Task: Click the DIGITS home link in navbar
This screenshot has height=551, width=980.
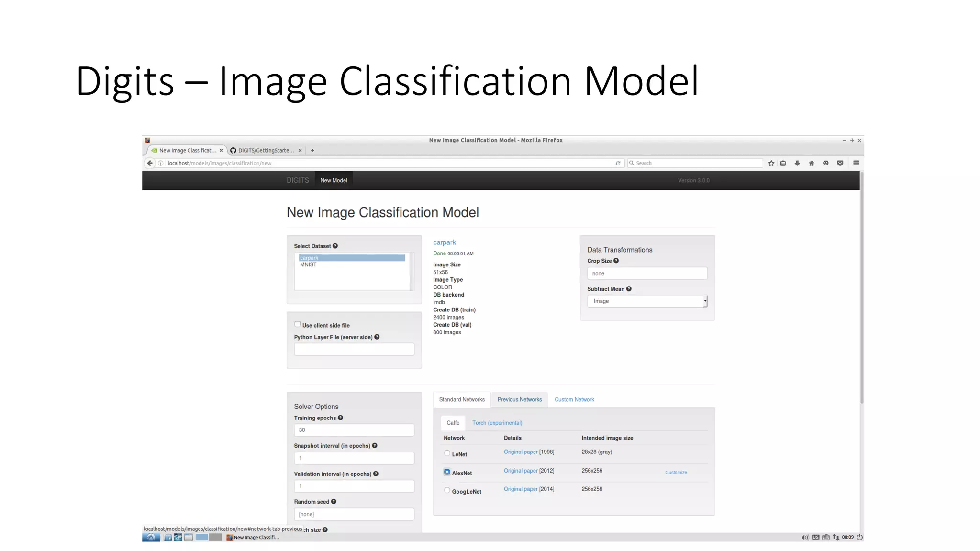Action: click(298, 180)
